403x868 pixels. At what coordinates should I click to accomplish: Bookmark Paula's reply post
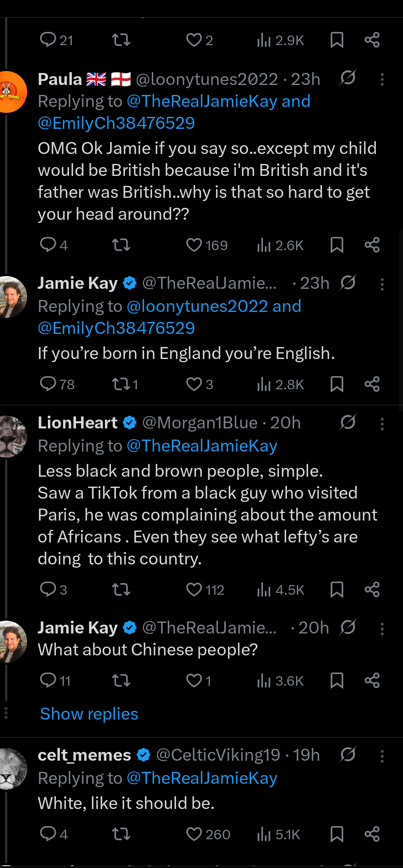point(337,245)
